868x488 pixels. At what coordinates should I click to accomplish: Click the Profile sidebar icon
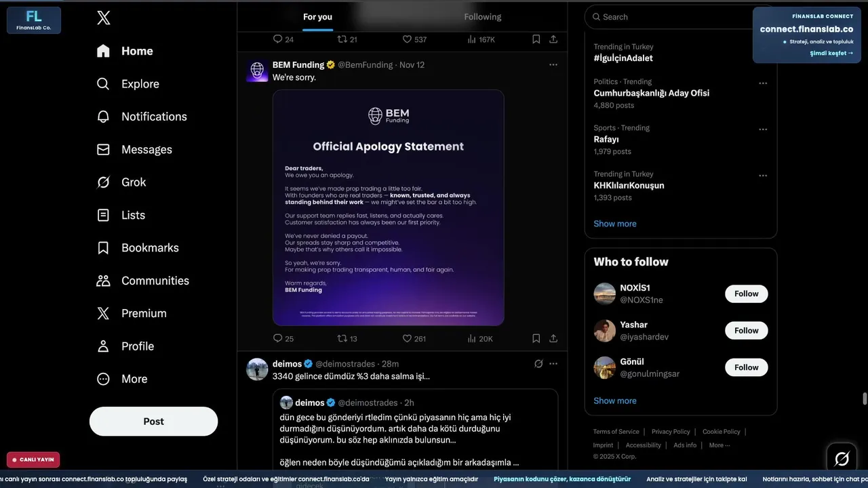(103, 346)
